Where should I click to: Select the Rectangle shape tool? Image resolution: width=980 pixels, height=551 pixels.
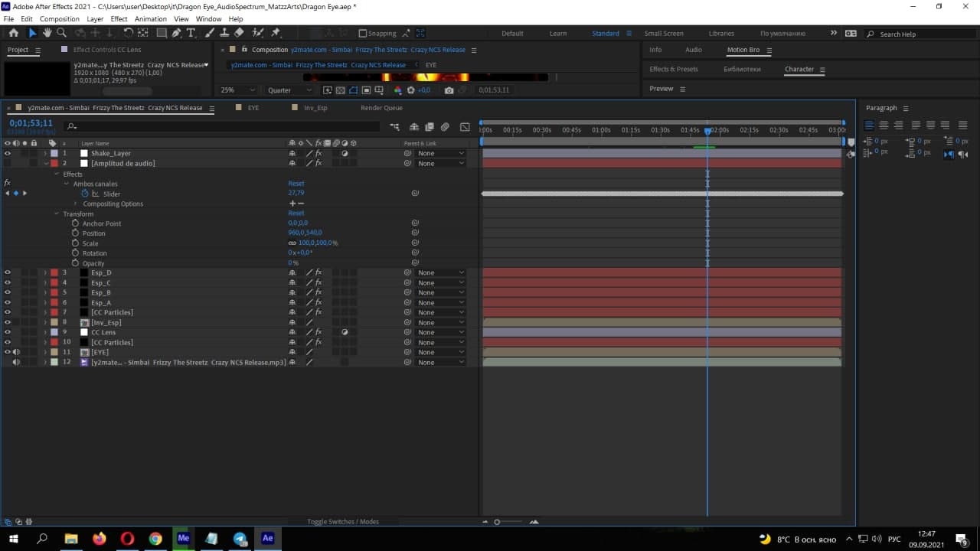click(x=162, y=33)
